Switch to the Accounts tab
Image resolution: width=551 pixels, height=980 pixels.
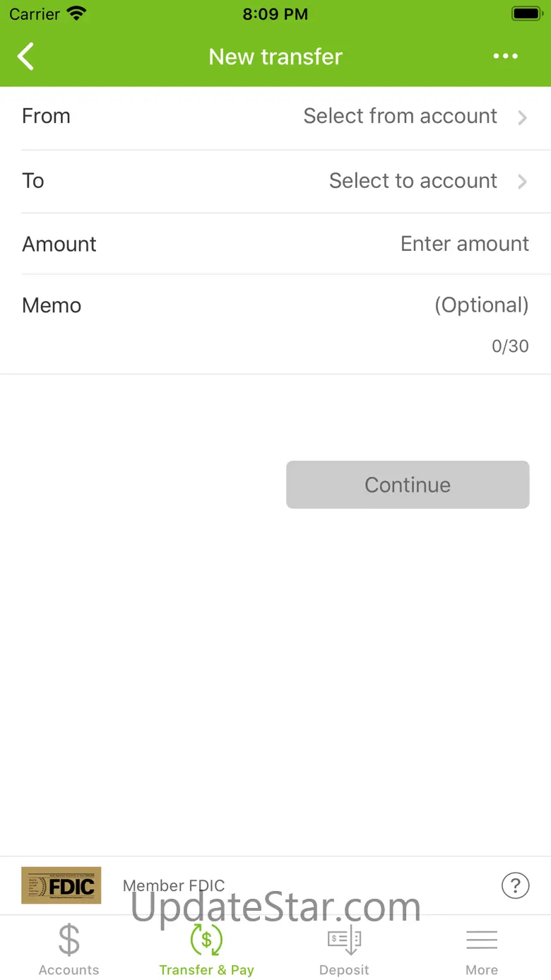(69, 970)
